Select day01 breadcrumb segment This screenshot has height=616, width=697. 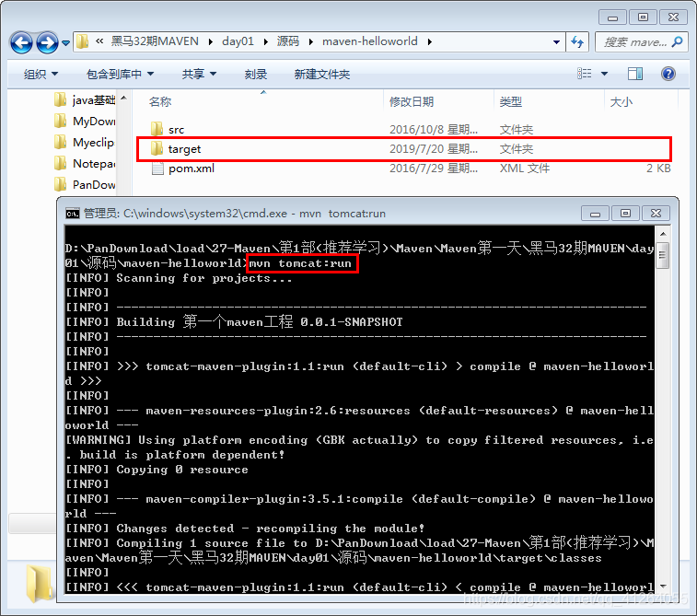coord(238,41)
